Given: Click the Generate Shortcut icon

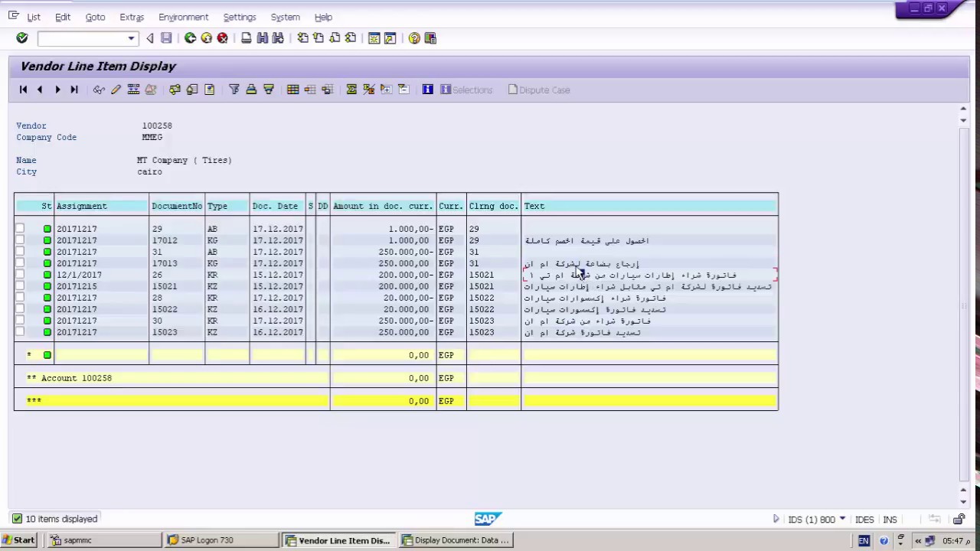Looking at the screenshot, I should (390, 38).
